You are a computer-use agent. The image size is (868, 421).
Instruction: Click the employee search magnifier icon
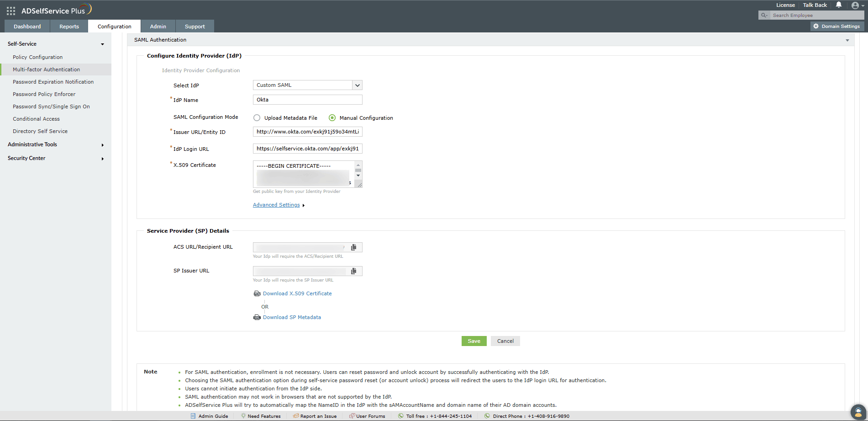click(764, 15)
